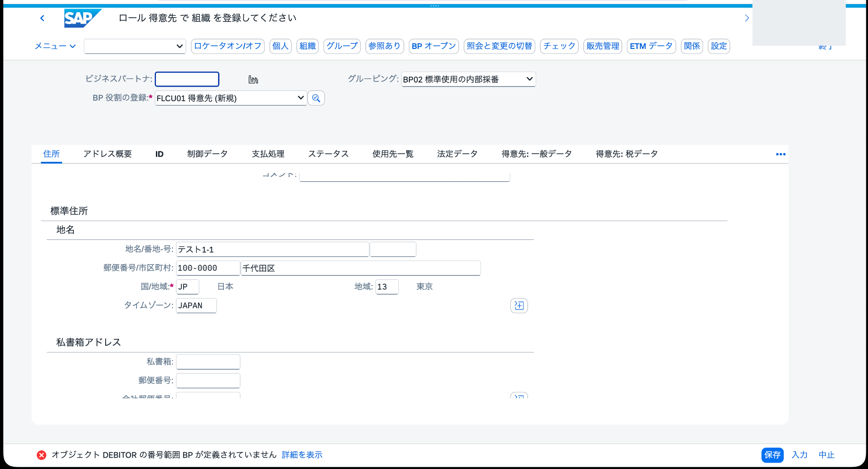Click the 関係 toolbar button

(x=692, y=46)
